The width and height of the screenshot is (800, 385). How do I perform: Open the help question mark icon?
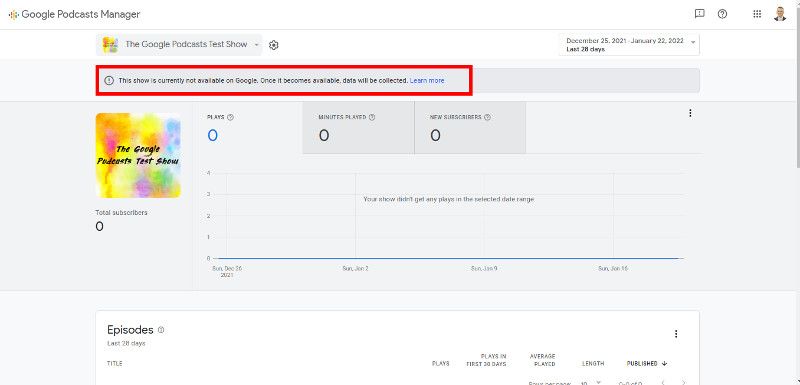(722, 14)
